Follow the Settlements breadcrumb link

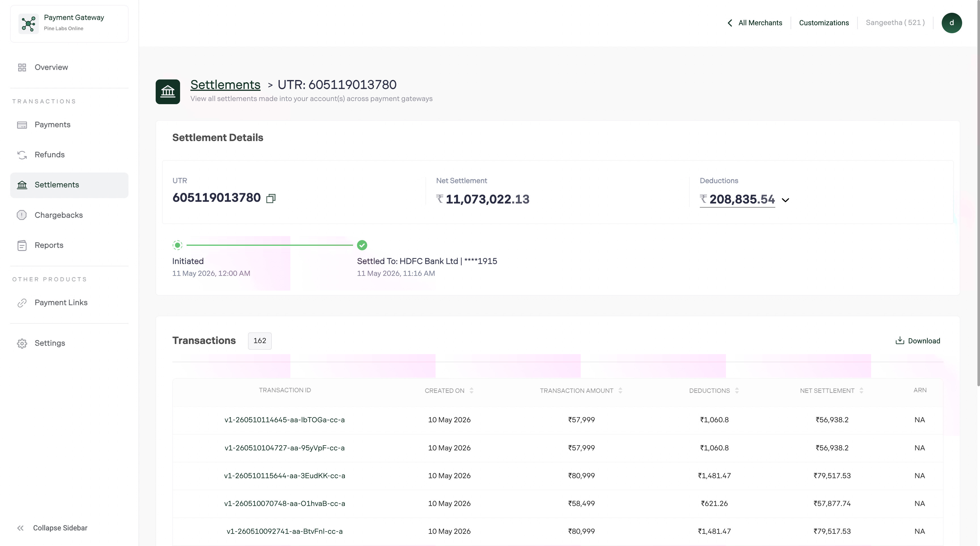(225, 85)
